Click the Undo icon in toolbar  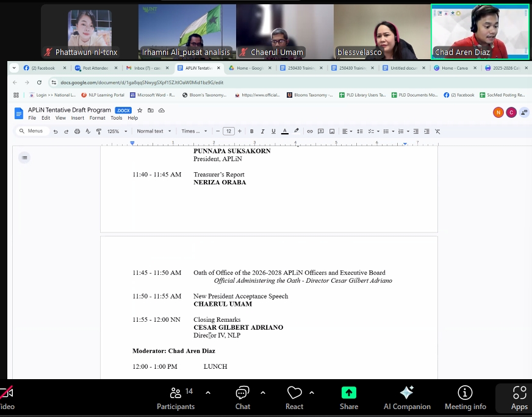click(x=56, y=131)
